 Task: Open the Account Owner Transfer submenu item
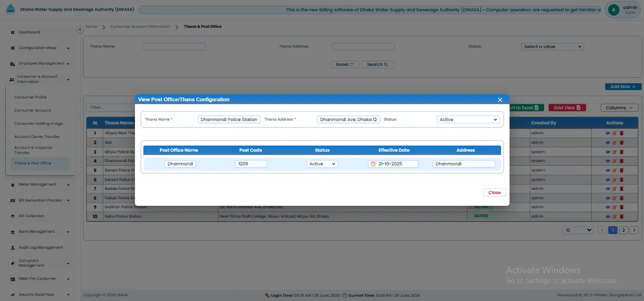(37, 137)
